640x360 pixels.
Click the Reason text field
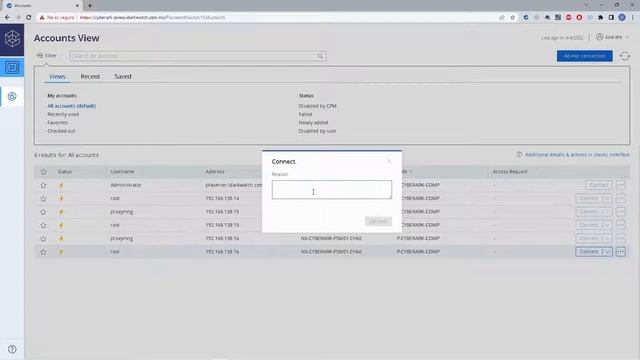tap(332, 190)
